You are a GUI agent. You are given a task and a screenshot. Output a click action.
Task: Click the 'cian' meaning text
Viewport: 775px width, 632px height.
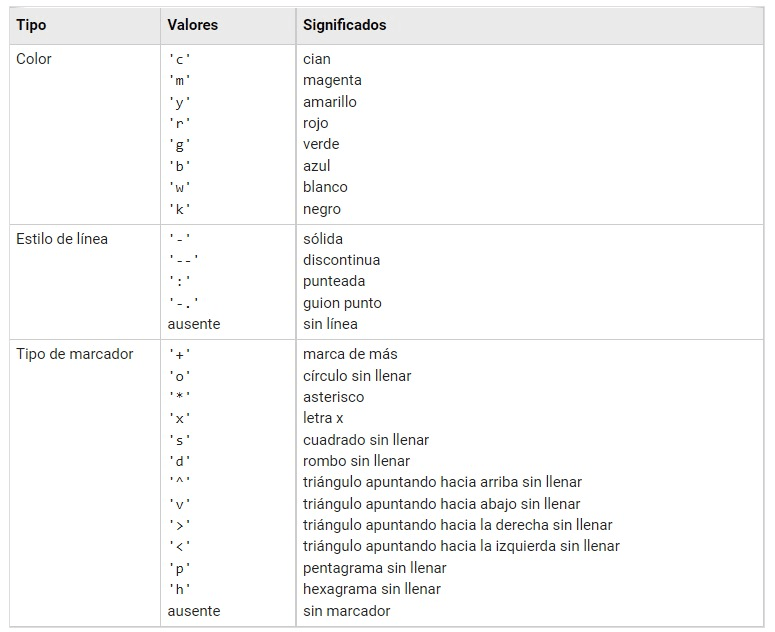click(x=317, y=59)
